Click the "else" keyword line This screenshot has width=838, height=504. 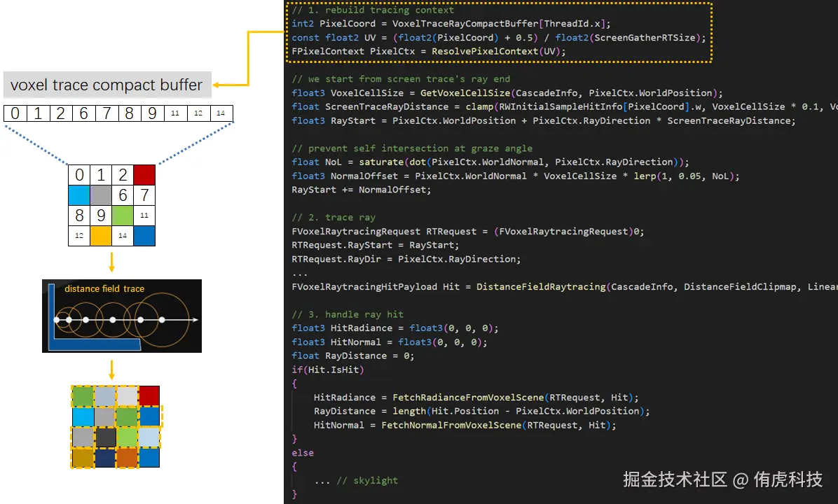click(303, 453)
